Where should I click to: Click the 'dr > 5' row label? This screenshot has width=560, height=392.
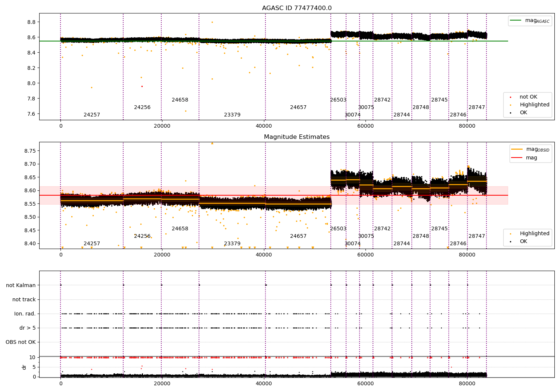pos(28,328)
